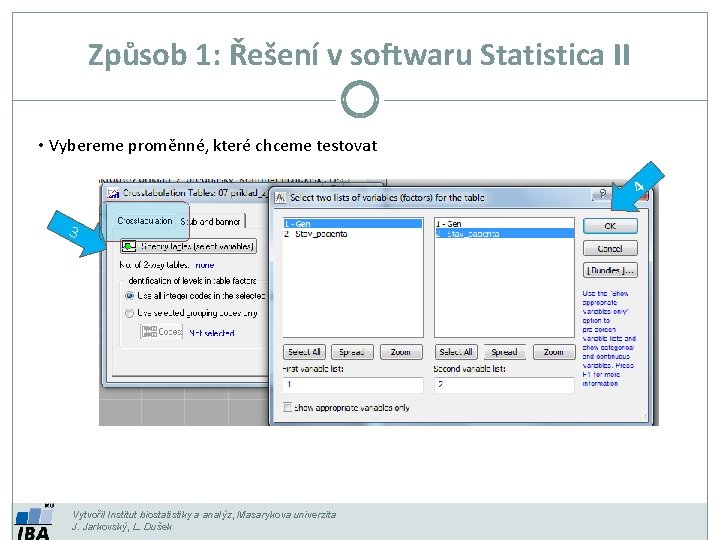The image size is (720, 540).
Task: Click the Cancel button
Action: (x=610, y=248)
